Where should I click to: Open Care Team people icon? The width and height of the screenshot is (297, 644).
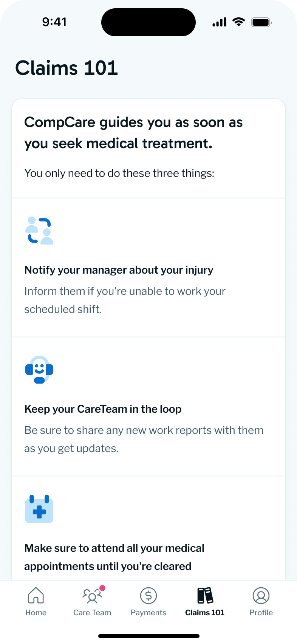(x=91, y=596)
